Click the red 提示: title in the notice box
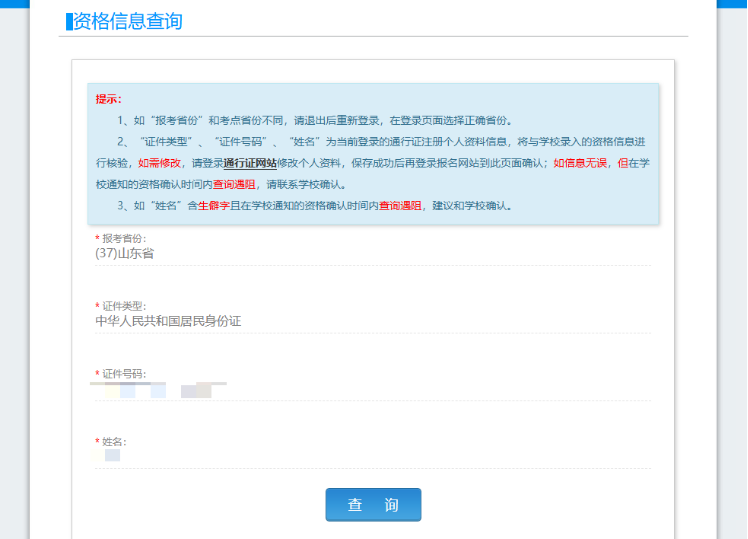 pos(108,99)
